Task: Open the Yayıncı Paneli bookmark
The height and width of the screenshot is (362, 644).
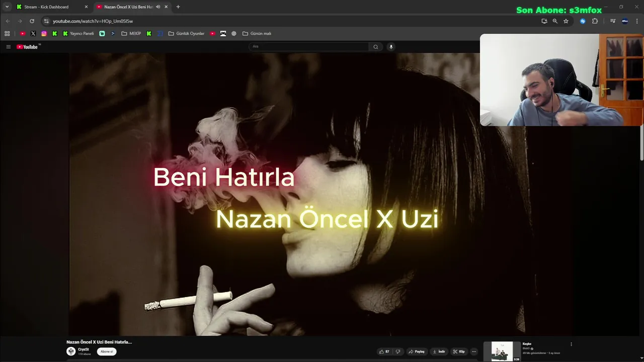Action: point(78,34)
